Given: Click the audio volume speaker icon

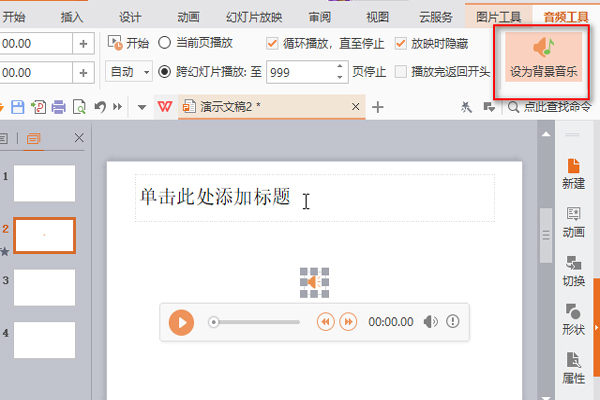Looking at the screenshot, I should pos(430,322).
